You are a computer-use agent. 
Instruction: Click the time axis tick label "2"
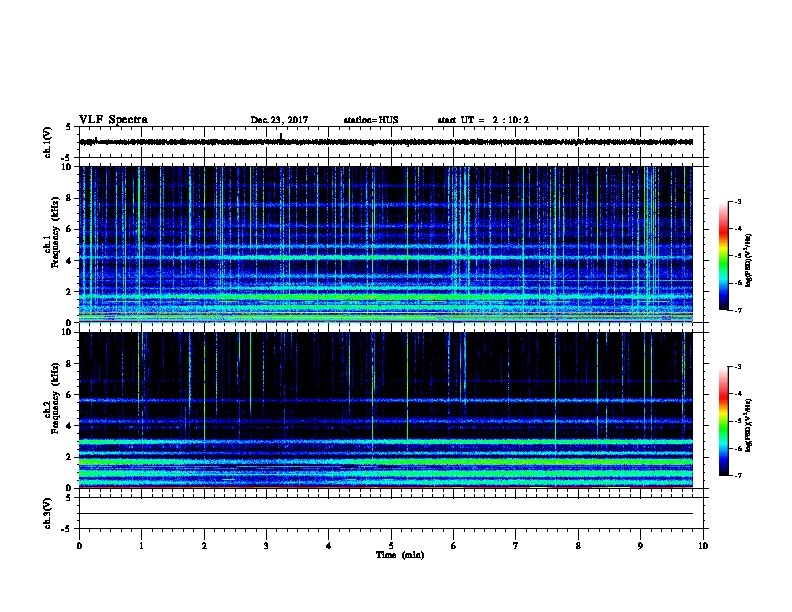pyautogui.click(x=204, y=545)
